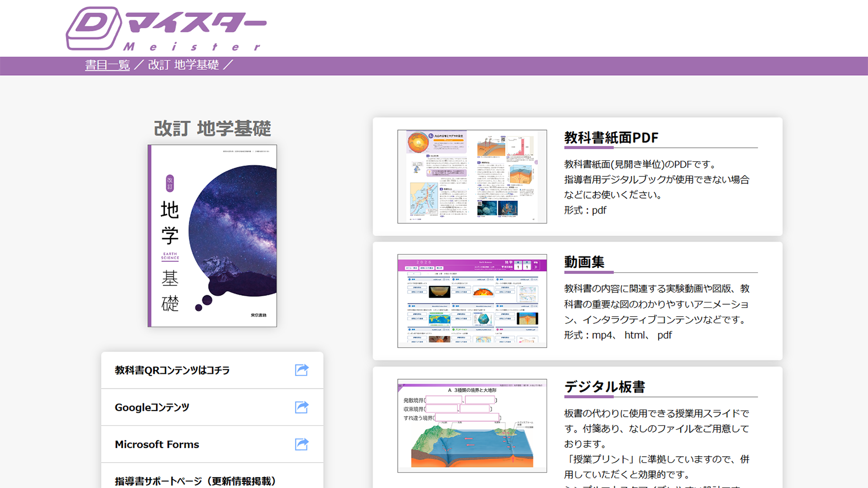Open the 教科書紙面PDF preview thumbnail
This screenshot has width=868, height=488.
[472, 177]
